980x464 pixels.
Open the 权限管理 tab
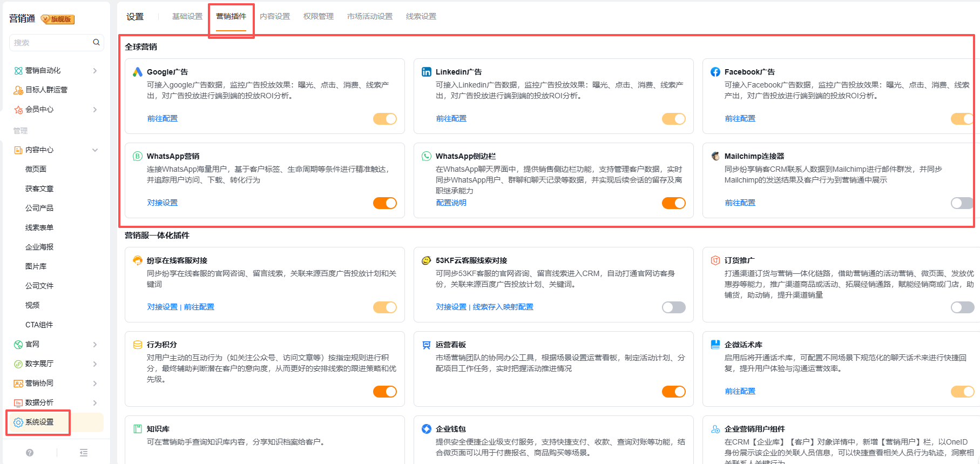319,17
